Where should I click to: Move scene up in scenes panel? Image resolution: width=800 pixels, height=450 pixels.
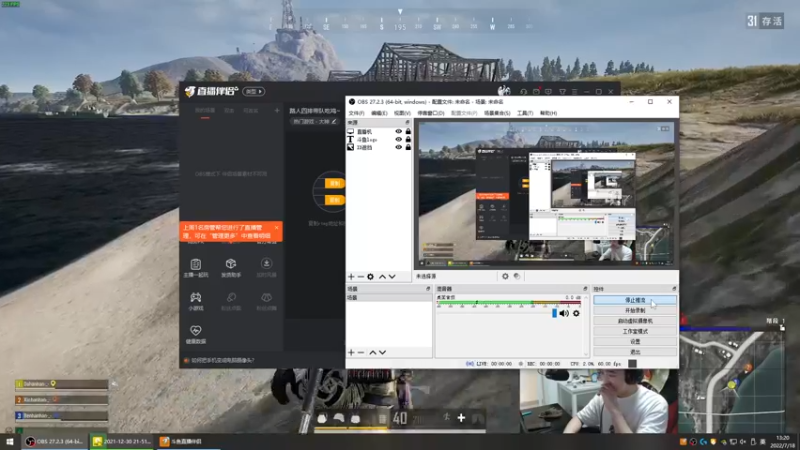[372, 353]
